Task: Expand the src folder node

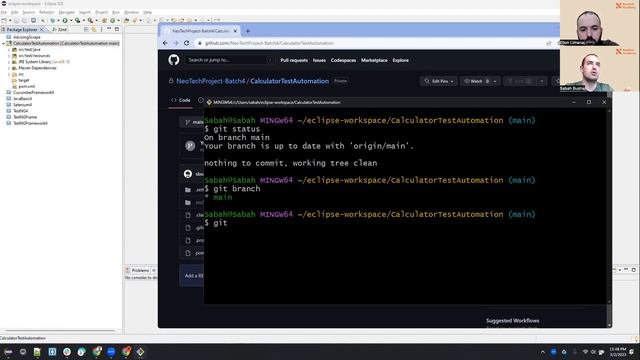Action: pos(9,74)
